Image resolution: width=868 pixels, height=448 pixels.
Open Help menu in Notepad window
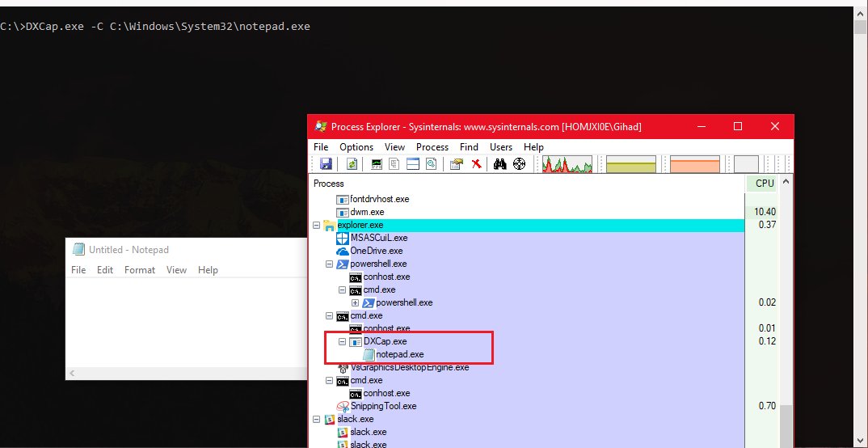(x=209, y=269)
